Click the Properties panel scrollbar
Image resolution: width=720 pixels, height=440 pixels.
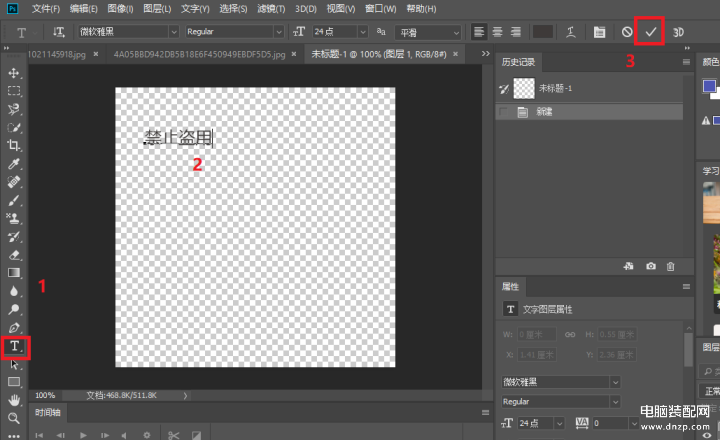pyautogui.click(x=688, y=350)
